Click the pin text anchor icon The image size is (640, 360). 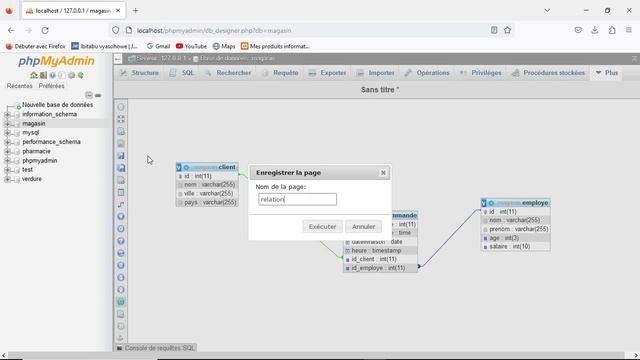[121, 338]
